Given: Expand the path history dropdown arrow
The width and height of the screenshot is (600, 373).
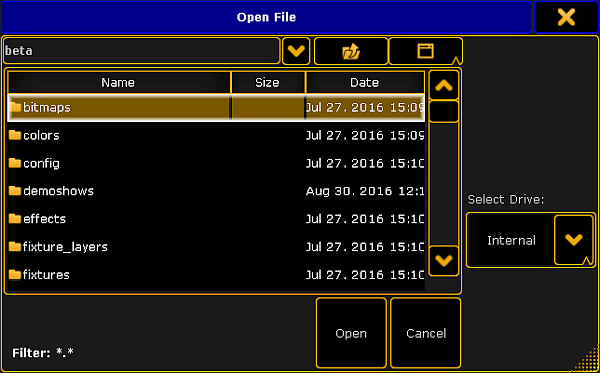Looking at the screenshot, I should (296, 51).
